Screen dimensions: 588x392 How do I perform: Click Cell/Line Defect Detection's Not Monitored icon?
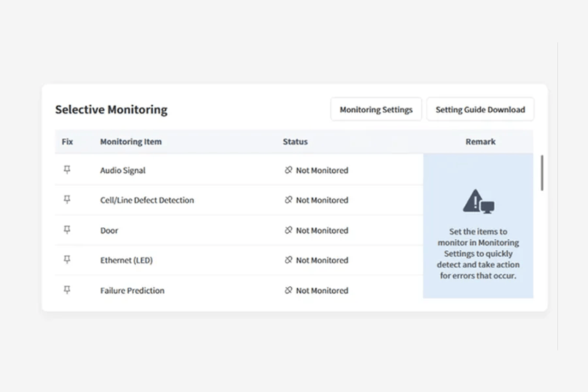(x=288, y=200)
